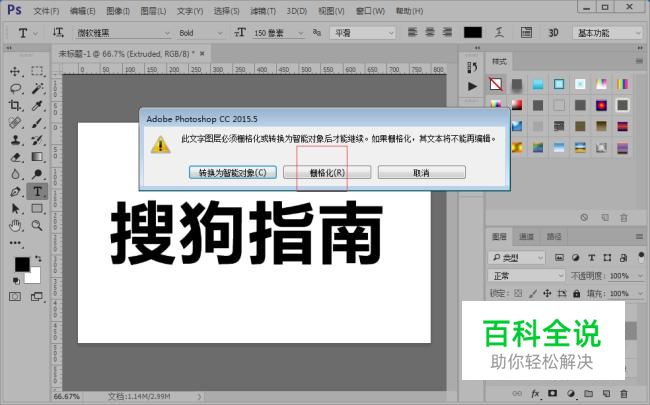
Task: Select the Blur tool
Action: (15, 174)
